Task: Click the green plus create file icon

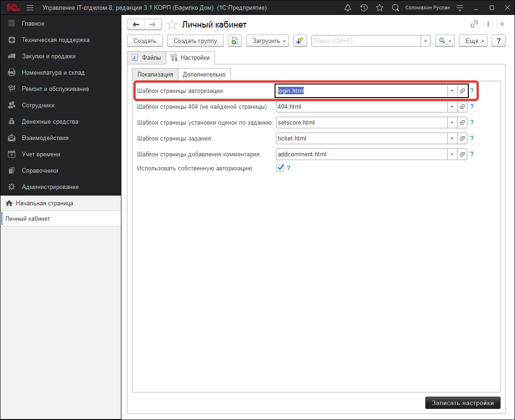Action: point(234,41)
